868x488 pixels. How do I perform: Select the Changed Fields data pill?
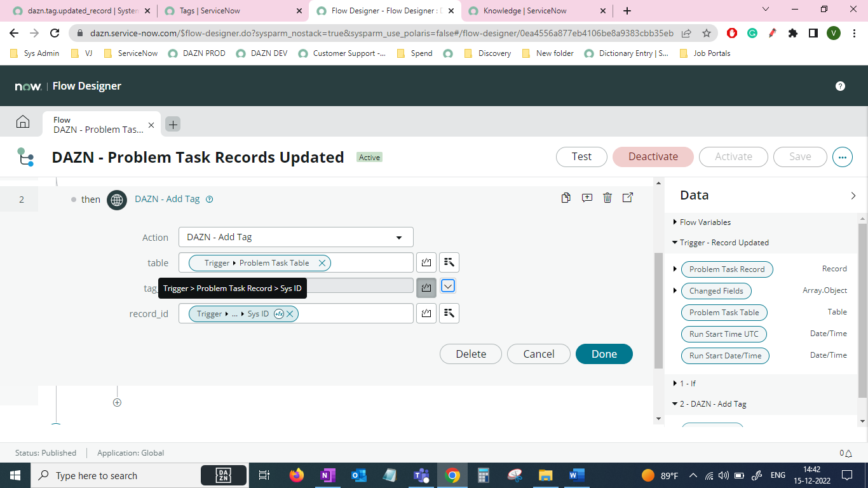tap(716, 291)
